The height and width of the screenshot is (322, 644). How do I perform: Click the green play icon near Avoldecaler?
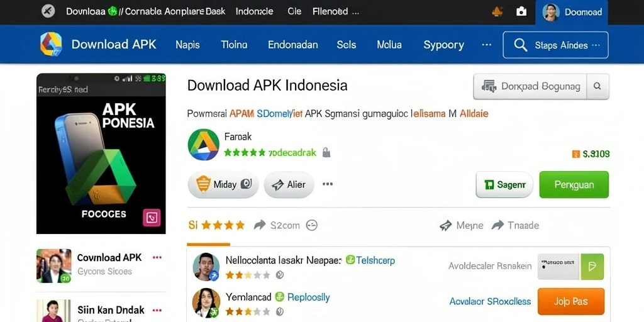click(592, 267)
